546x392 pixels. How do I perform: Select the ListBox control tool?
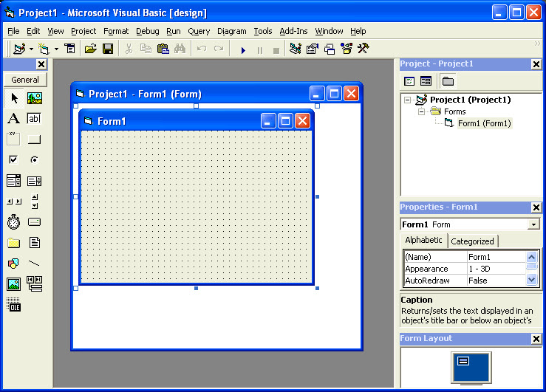(x=35, y=181)
